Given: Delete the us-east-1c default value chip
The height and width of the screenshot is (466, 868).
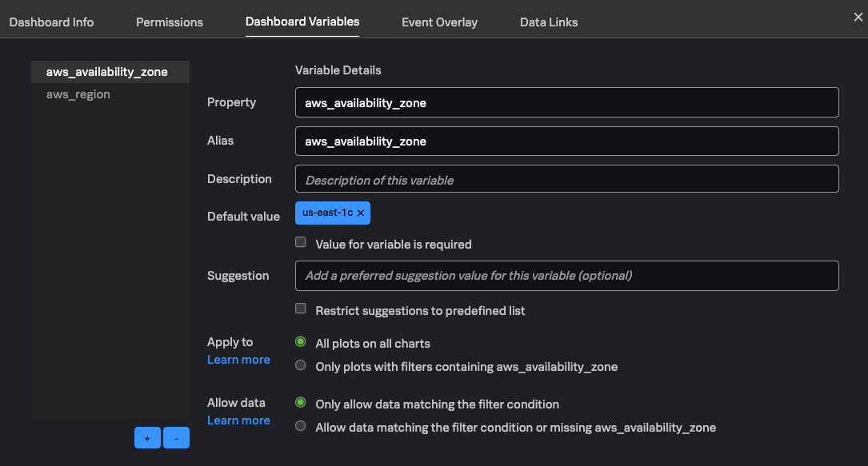Looking at the screenshot, I should 361,213.
